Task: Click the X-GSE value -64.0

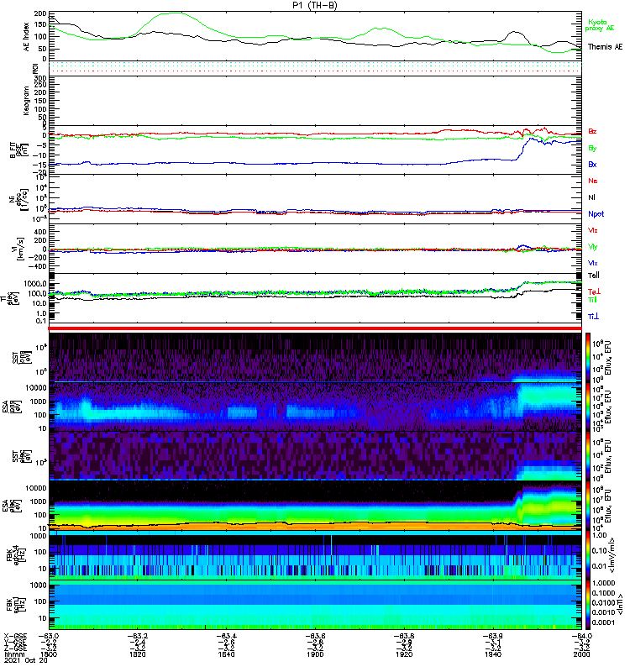Action: (581, 636)
